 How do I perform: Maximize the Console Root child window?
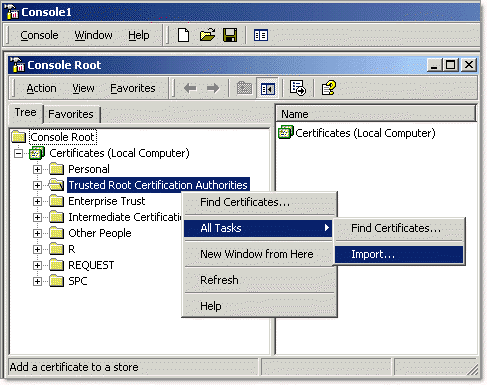click(x=450, y=65)
